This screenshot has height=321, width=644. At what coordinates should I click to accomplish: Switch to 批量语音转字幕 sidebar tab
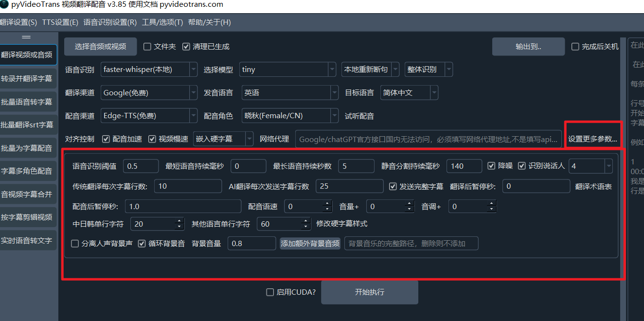pyautogui.click(x=27, y=102)
